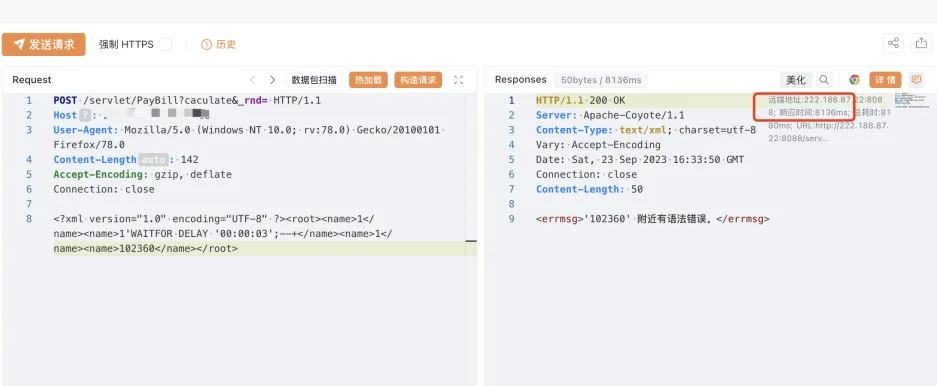Expand Request panel to fullscreen icon
937x386 pixels.
tap(458, 79)
